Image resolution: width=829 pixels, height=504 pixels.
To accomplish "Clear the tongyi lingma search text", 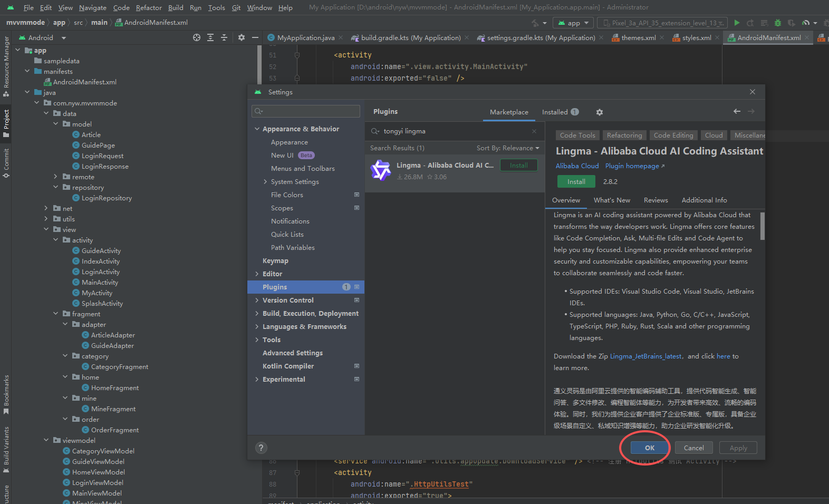I will tap(534, 131).
